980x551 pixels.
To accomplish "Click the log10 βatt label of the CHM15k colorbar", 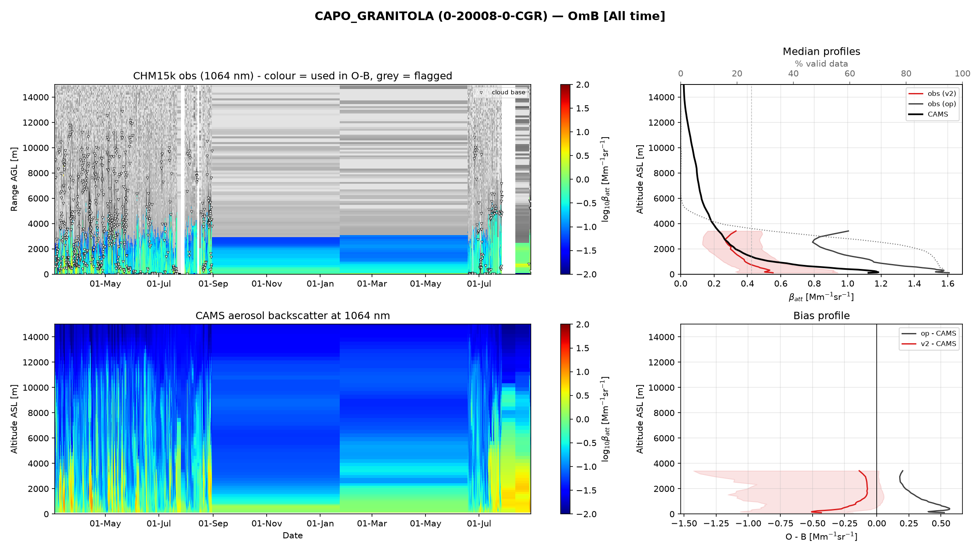I will pyautogui.click(x=605, y=179).
